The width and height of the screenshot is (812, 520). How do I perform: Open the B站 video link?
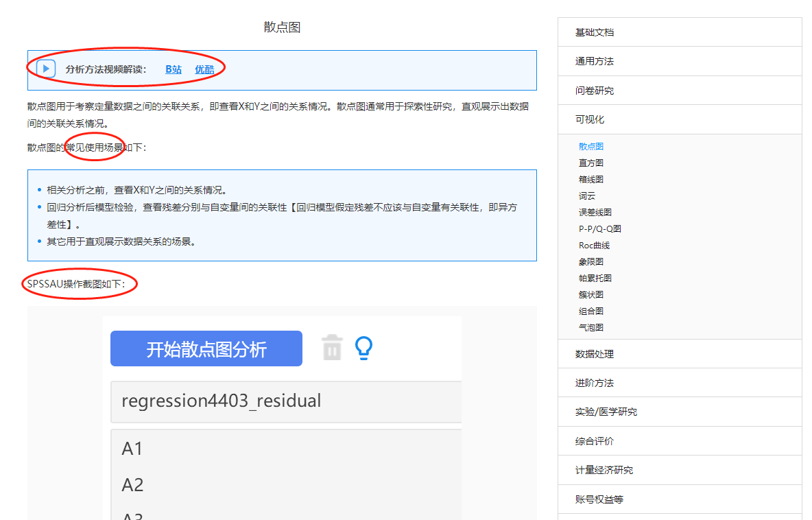173,69
